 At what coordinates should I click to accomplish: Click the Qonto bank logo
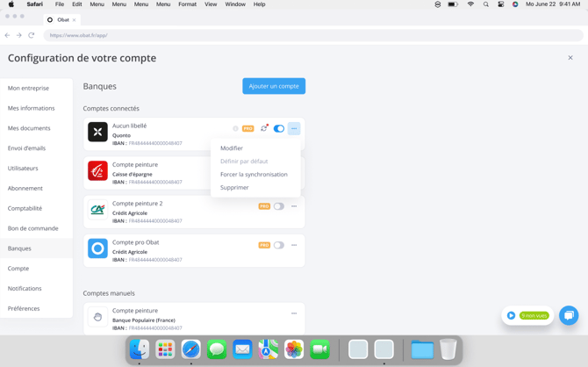pos(97,132)
